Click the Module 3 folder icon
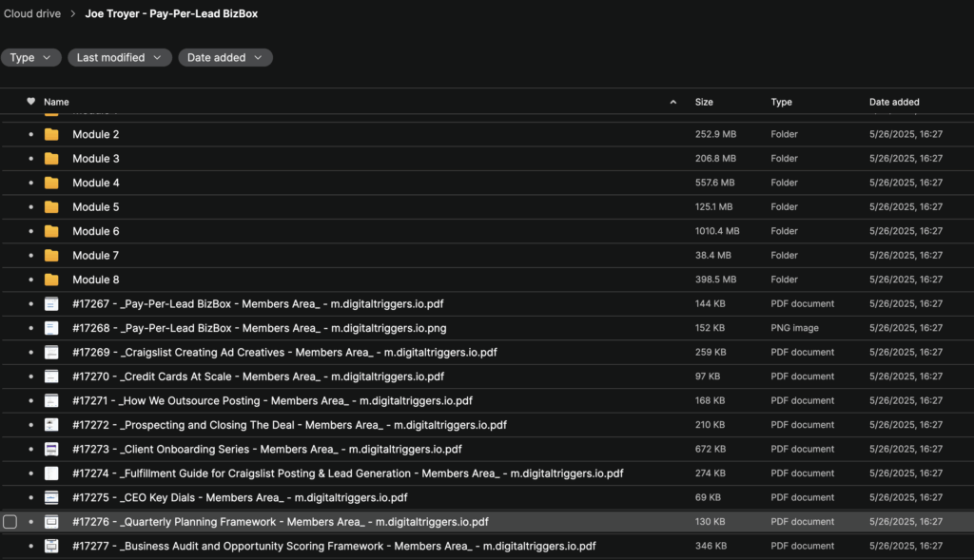The image size is (974, 560). click(x=51, y=159)
